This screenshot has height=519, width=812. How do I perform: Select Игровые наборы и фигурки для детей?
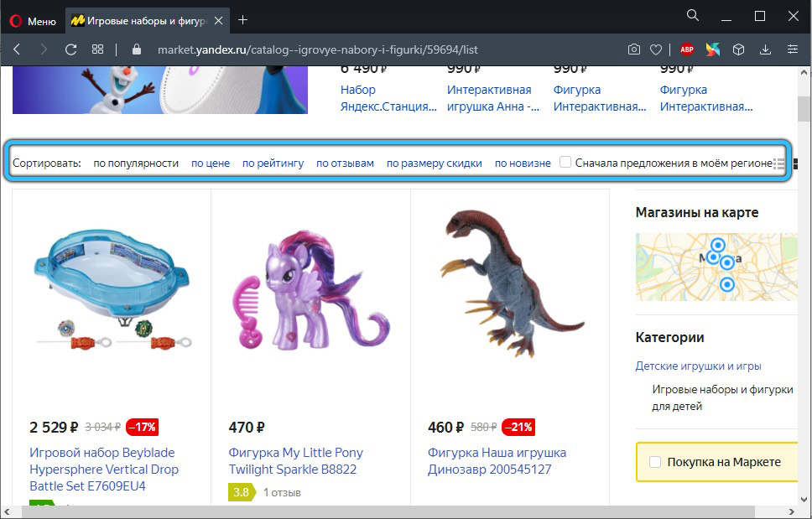coord(722,398)
